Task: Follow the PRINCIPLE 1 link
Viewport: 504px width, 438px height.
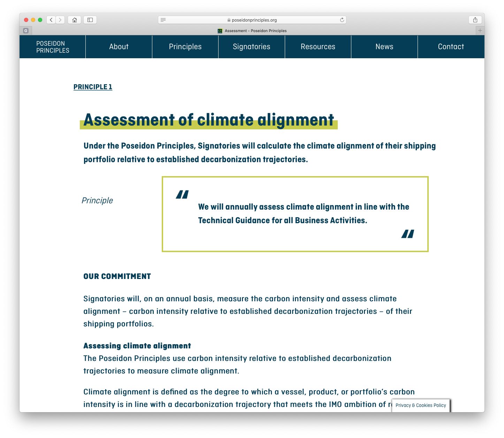Action: tap(93, 87)
